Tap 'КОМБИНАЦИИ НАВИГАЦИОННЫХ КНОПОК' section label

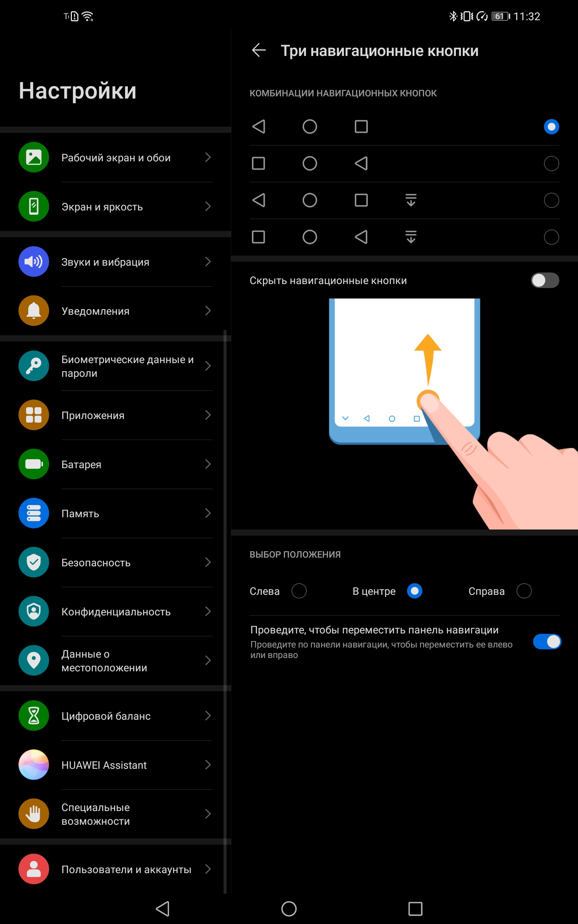(x=343, y=93)
